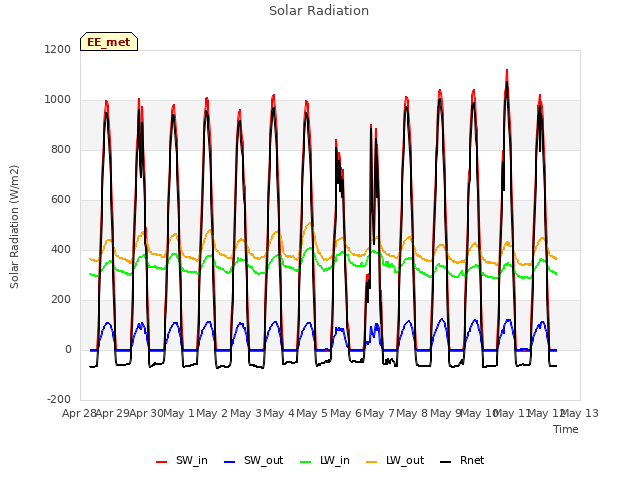The height and width of the screenshot is (480, 640).
Task: Click the 800 y-axis tick label
Action: point(61,149)
